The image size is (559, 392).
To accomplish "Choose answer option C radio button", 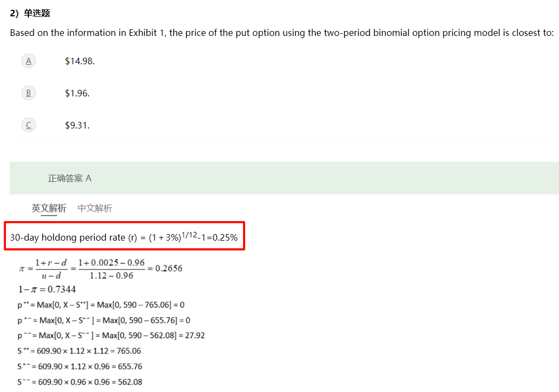I will [x=28, y=125].
